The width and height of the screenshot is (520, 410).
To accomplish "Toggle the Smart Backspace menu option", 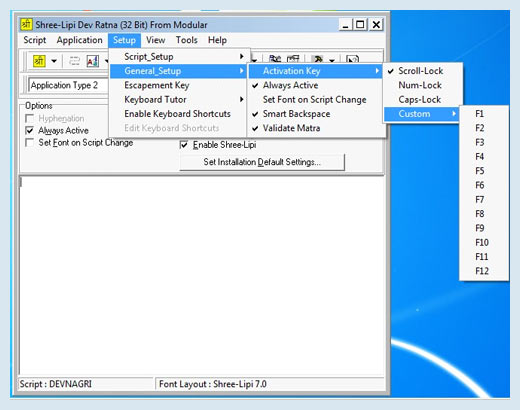I will click(x=315, y=114).
